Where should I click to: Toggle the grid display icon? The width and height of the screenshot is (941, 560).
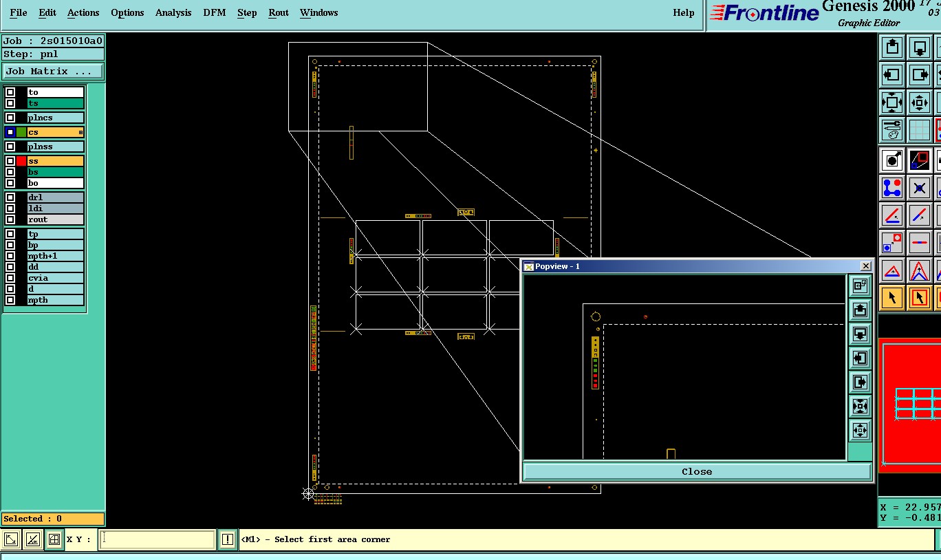click(x=920, y=130)
